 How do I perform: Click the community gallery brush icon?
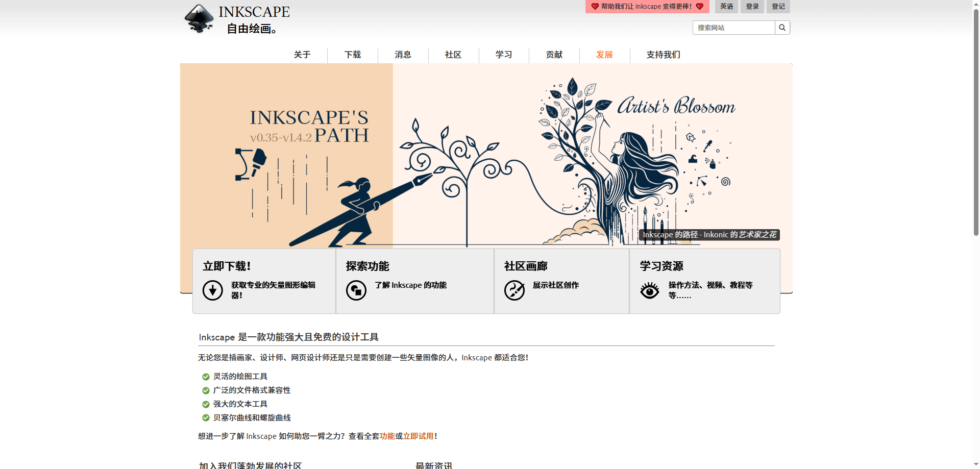click(x=514, y=290)
